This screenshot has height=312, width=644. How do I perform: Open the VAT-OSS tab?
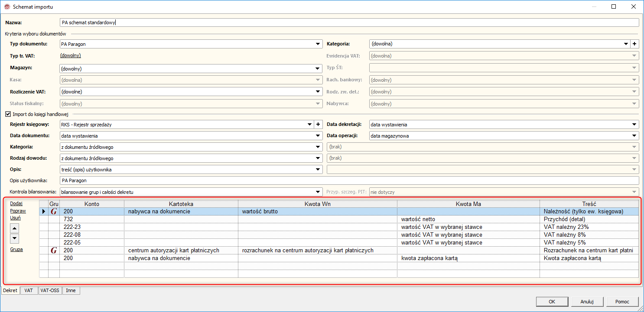(49, 290)
